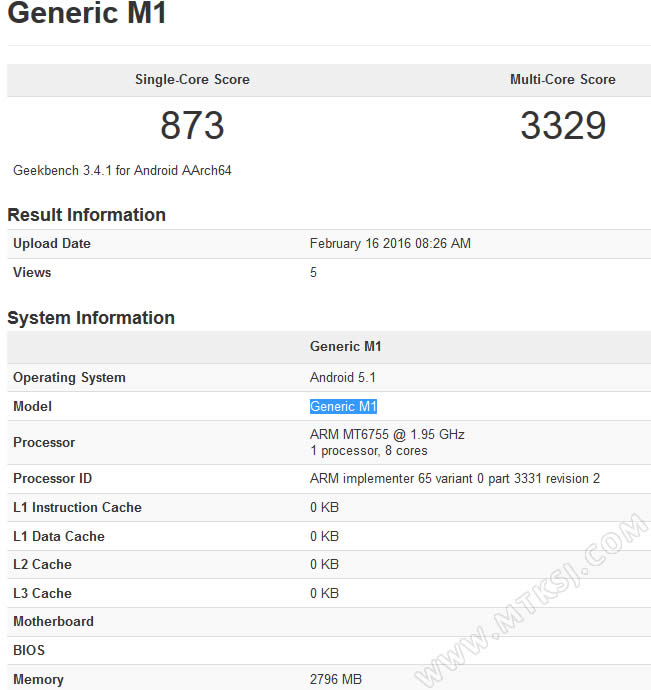The image size is (651, 690).
Task: Select the Model row label
Action: coord(33,406)
